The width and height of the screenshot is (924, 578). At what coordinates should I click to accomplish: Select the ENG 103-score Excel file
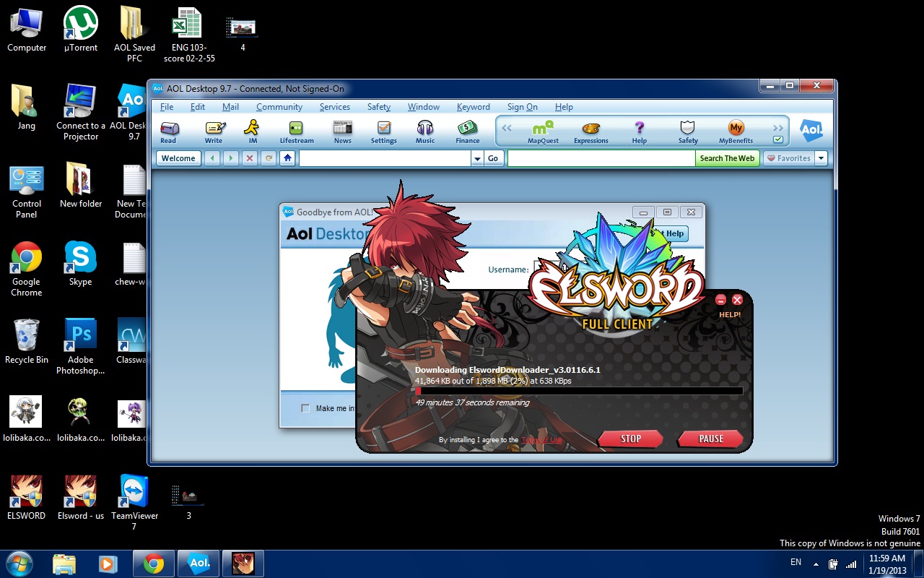pos(189,35)
